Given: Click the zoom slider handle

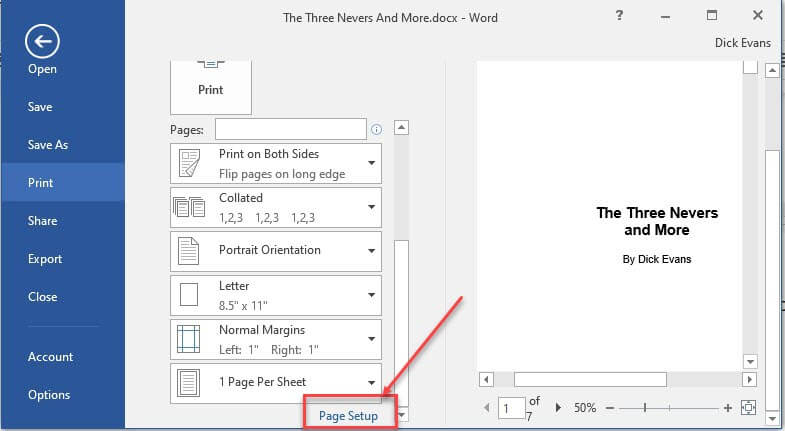Looking at the screenshot, I should click(x=645, y=408).
